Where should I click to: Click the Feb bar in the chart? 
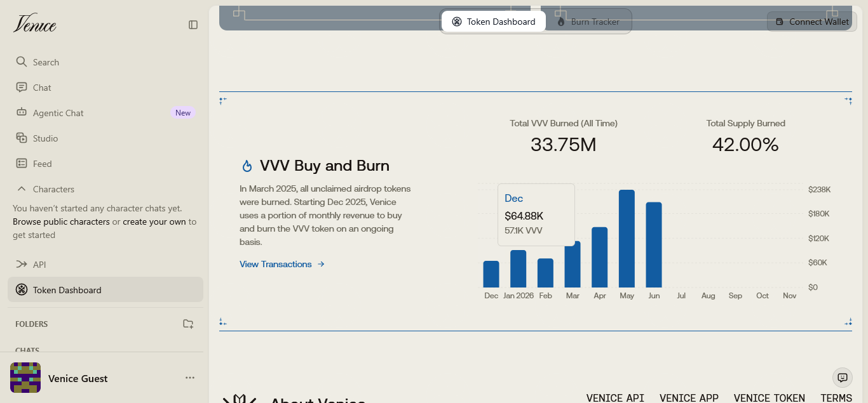(x=545, y=273)
